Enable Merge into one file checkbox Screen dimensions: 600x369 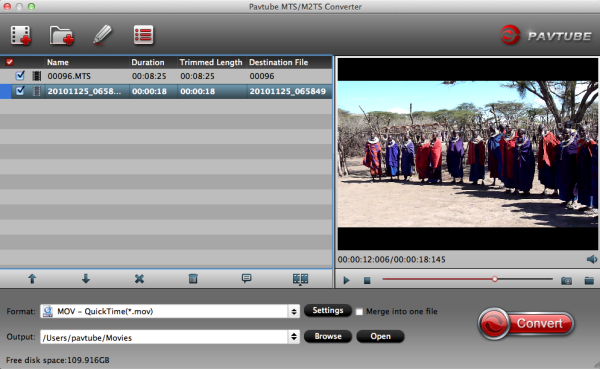359,312
